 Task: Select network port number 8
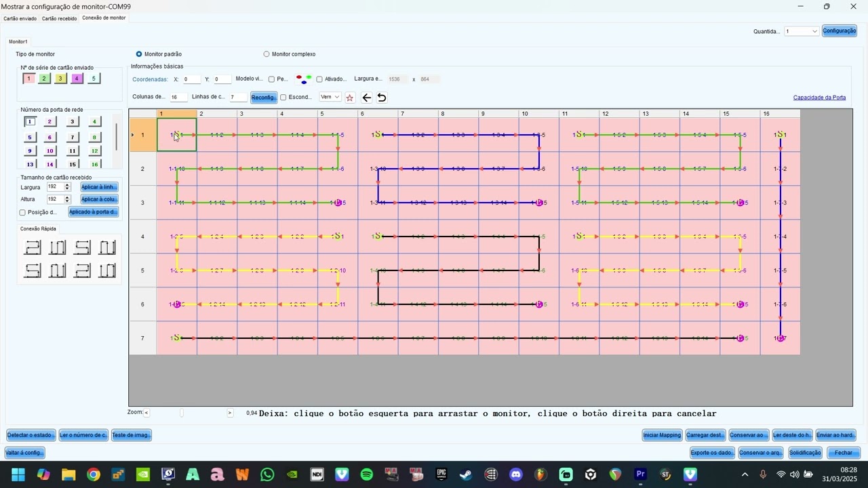tap(95, 138)
